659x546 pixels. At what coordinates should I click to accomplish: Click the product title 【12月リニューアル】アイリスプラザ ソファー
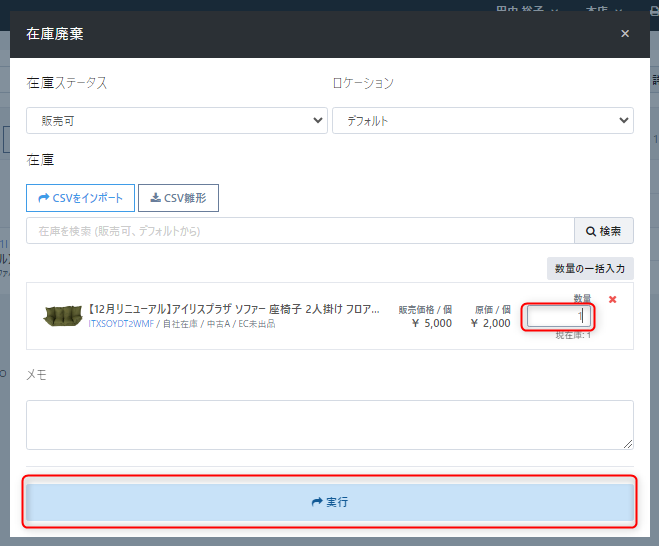[234, 309]
